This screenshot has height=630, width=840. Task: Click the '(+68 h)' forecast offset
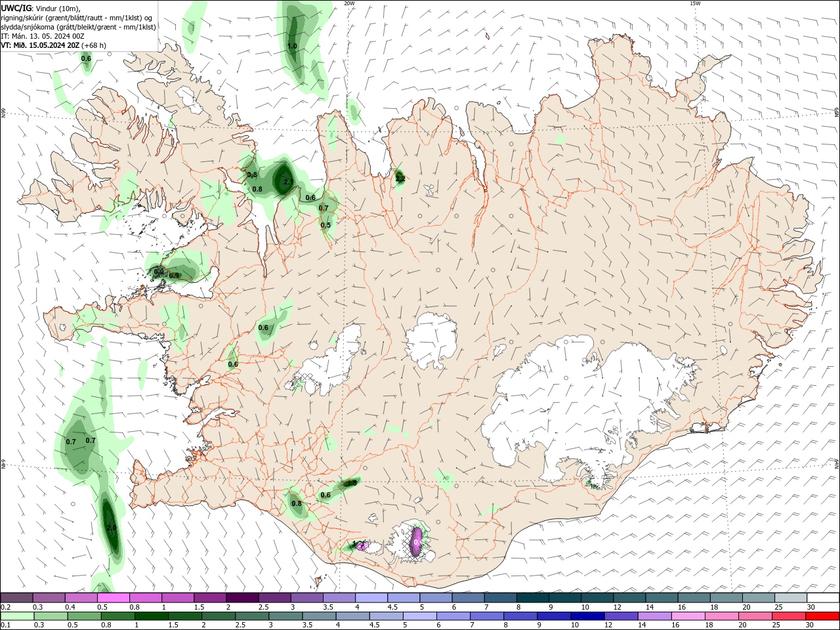(94, 45)
